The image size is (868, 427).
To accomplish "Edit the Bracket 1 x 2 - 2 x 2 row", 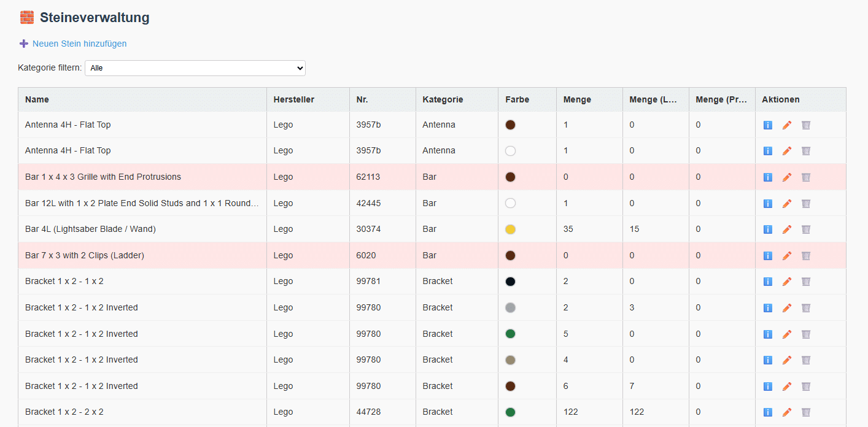I will pos(786,412).
